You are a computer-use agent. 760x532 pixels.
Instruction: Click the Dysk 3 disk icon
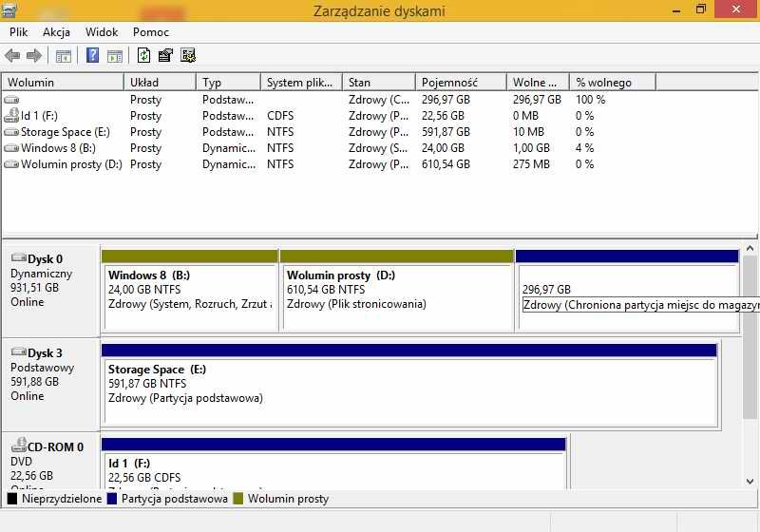pyautogui.click(x=18, y=351)
